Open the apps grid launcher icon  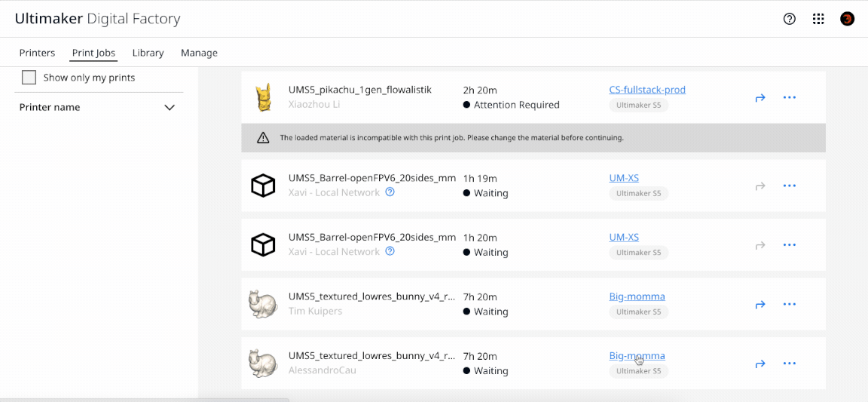point(818,19)
